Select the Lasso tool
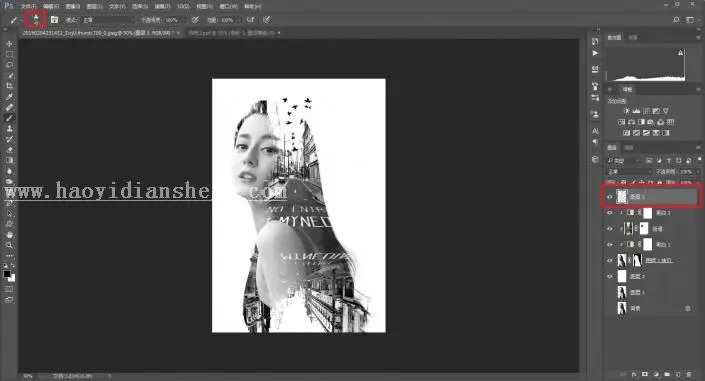The image size is (705, 381). click(9, 65)
